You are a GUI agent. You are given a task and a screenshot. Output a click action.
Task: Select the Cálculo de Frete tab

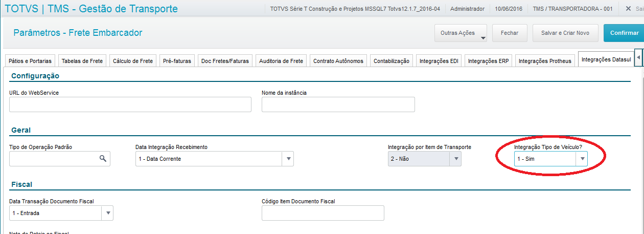click(133, 60)
